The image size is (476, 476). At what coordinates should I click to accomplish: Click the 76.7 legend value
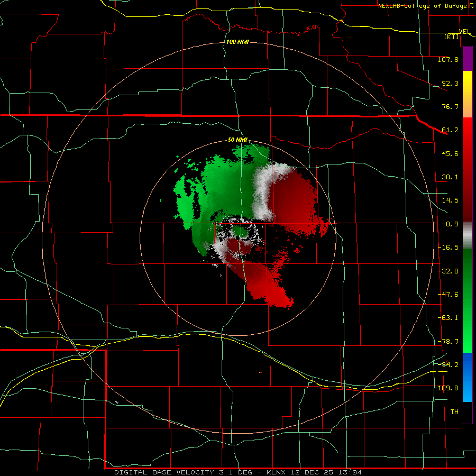click(x=450, y=106)
